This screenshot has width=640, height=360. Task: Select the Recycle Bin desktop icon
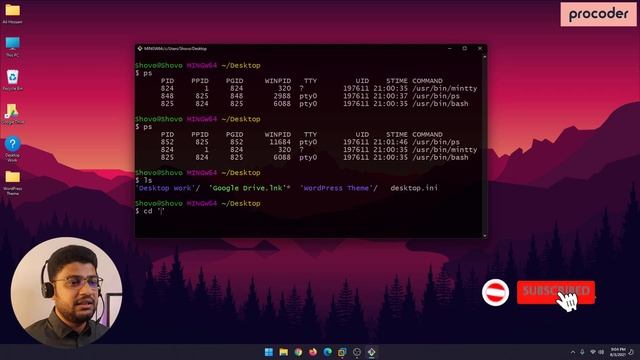pyautogui.click(x=13, y=80)
